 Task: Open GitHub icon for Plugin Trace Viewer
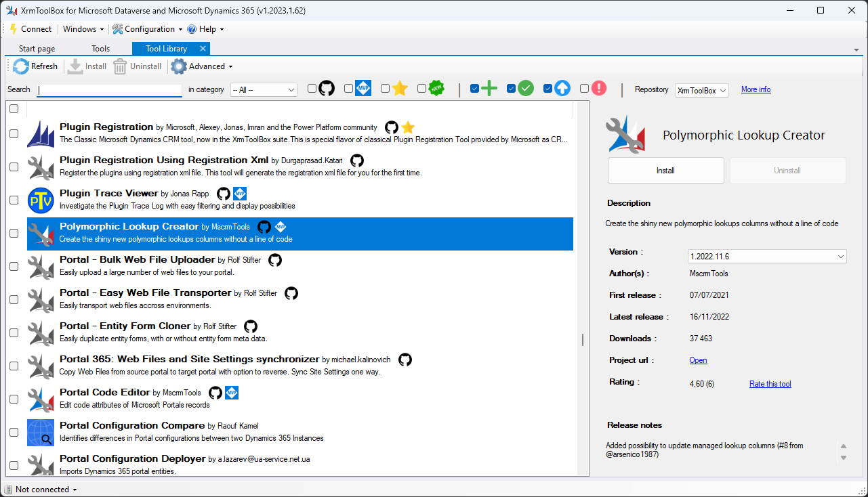coord(224,194)
